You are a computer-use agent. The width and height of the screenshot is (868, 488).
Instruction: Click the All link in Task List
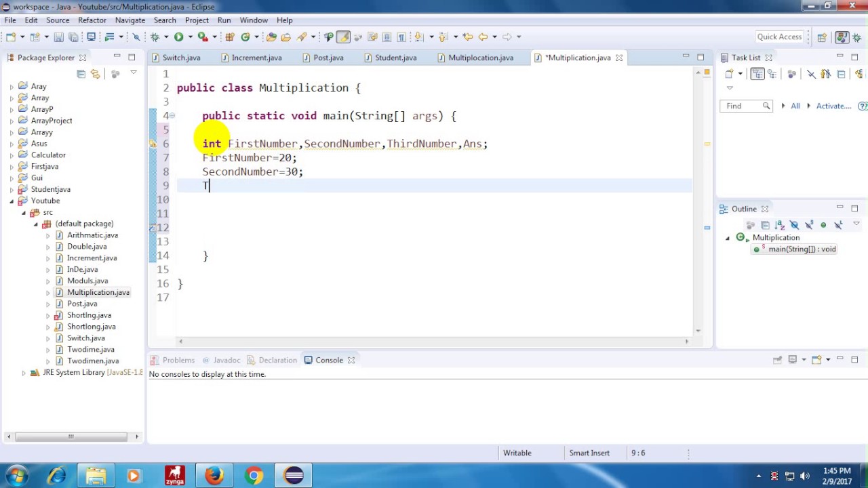(795, 106)
